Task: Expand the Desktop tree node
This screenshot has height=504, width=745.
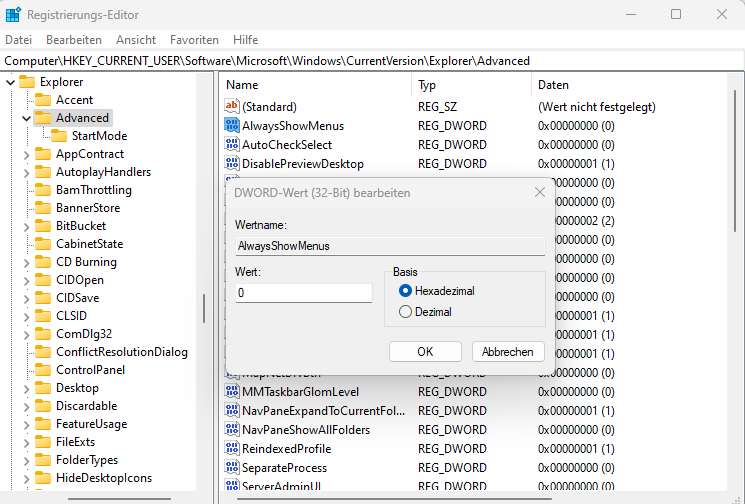Action: pos(27,389)
